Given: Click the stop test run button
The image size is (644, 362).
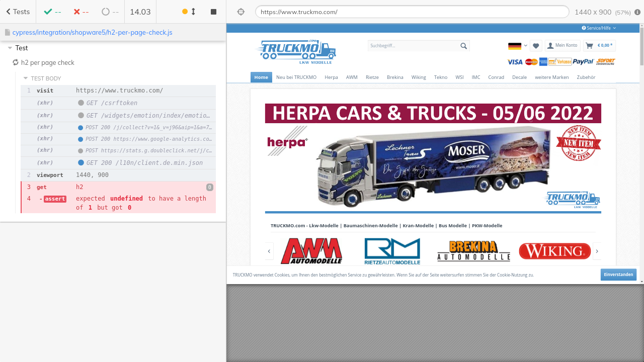Looking at the screenshot, I should 213,12.
